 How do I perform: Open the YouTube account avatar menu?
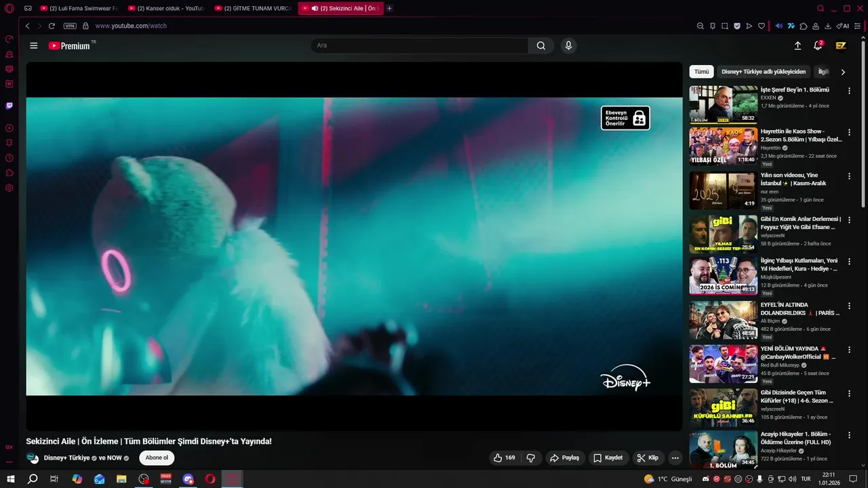point(841,45)
